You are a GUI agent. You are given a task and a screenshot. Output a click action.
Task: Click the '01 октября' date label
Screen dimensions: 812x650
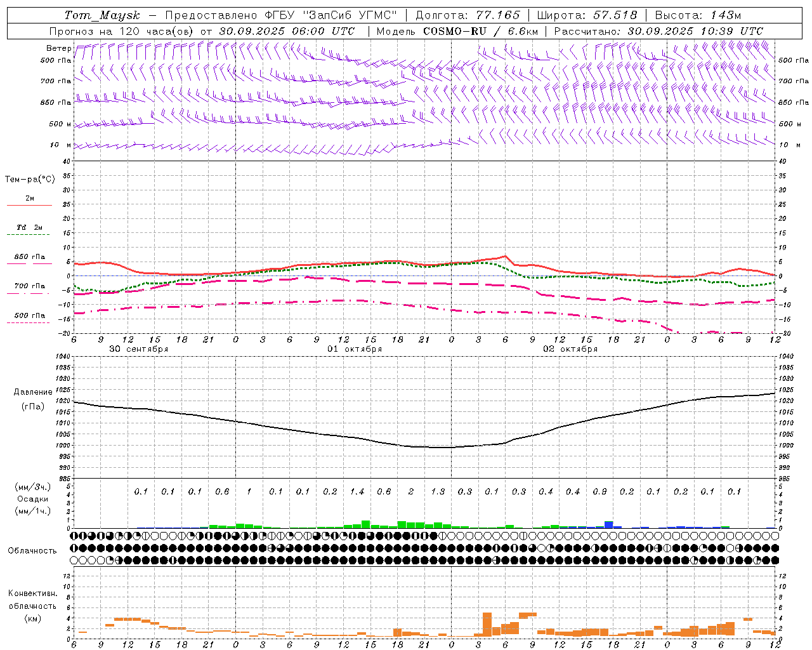[355, 348]
